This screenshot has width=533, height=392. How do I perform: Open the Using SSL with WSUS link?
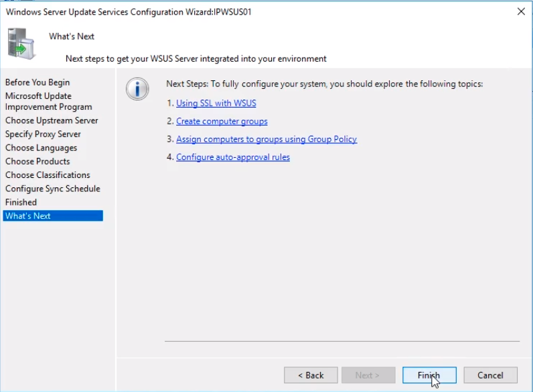click(x=216, y=103)
